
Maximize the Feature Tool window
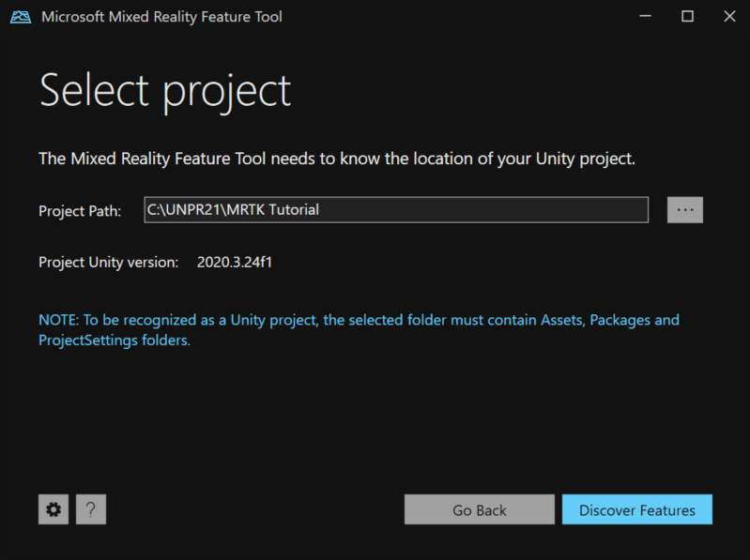click(x=687, y=17)
